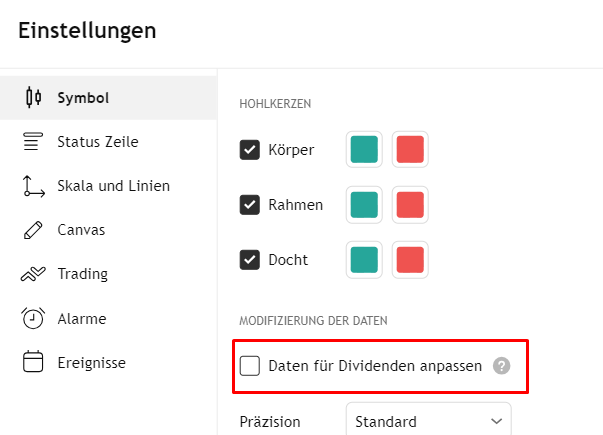The image size is (603, 435).
Task: Click the Trading wave icon
Action: pos(34,274)
